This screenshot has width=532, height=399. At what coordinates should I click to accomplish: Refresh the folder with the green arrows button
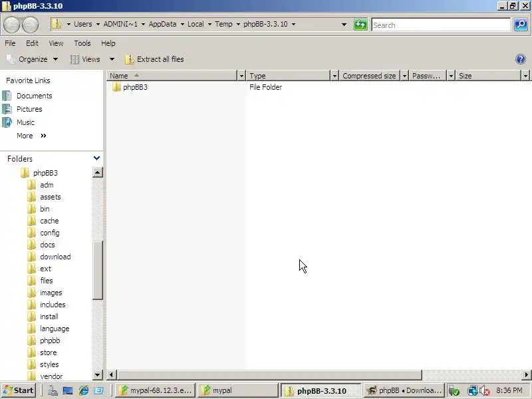[x=360, y=25]
